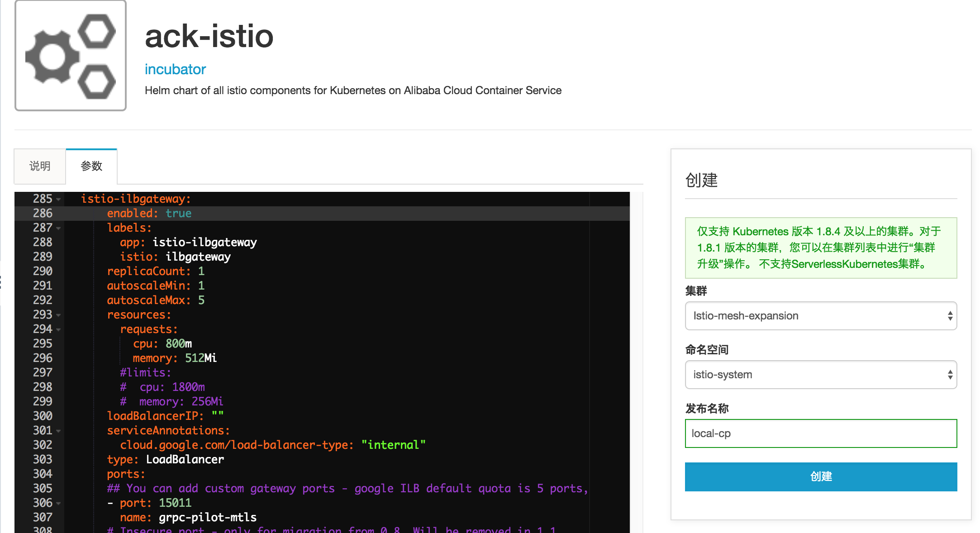Click the 'istio: ilbgateway' line
The image size is (980, 533).
[175, 257]
